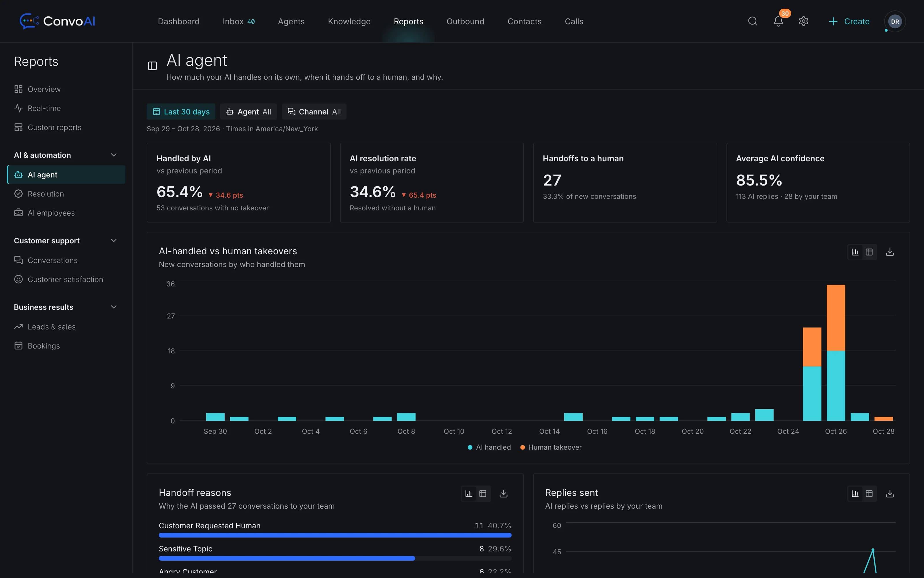This screenshot has width=924, height=578.
Task: Toggle Human takeover legend series
Action: click(551, 447)
